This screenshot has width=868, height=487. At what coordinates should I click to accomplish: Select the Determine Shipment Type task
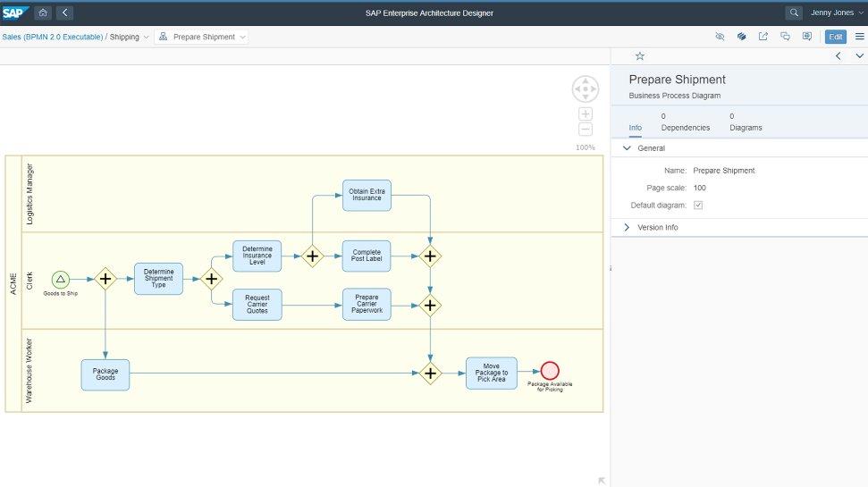[158, 279]
